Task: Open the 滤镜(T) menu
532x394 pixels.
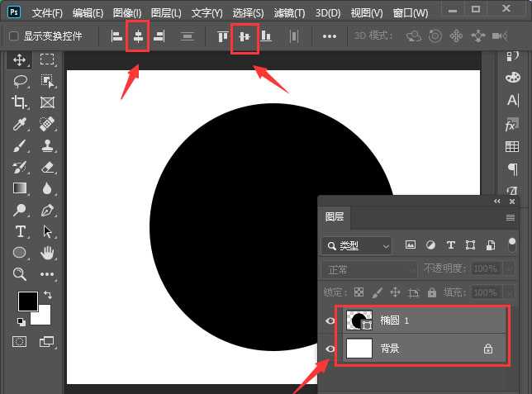Action: click(287, 13)
